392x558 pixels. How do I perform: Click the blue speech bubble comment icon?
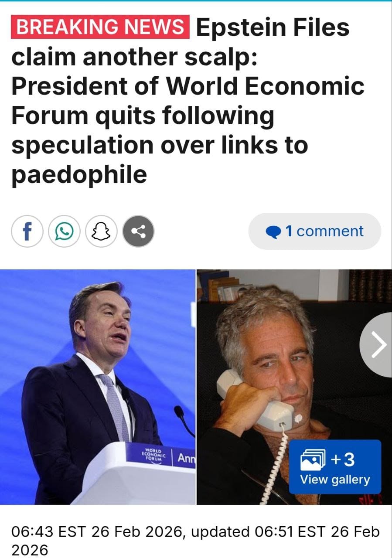pos(273,232)
